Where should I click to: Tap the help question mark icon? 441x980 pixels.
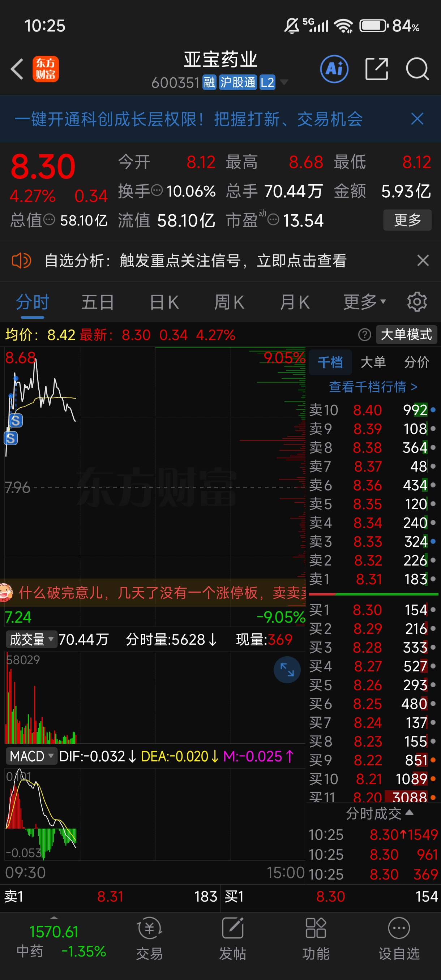[364, 335]
